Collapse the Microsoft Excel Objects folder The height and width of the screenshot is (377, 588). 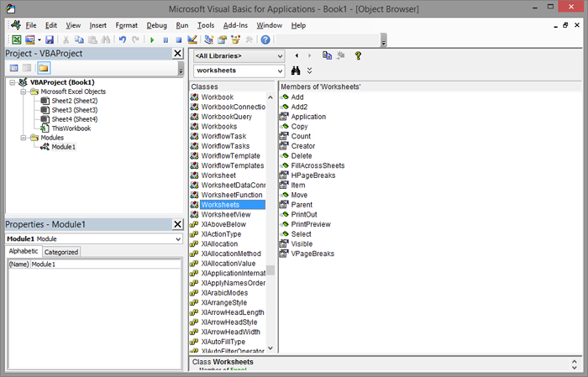24,92
